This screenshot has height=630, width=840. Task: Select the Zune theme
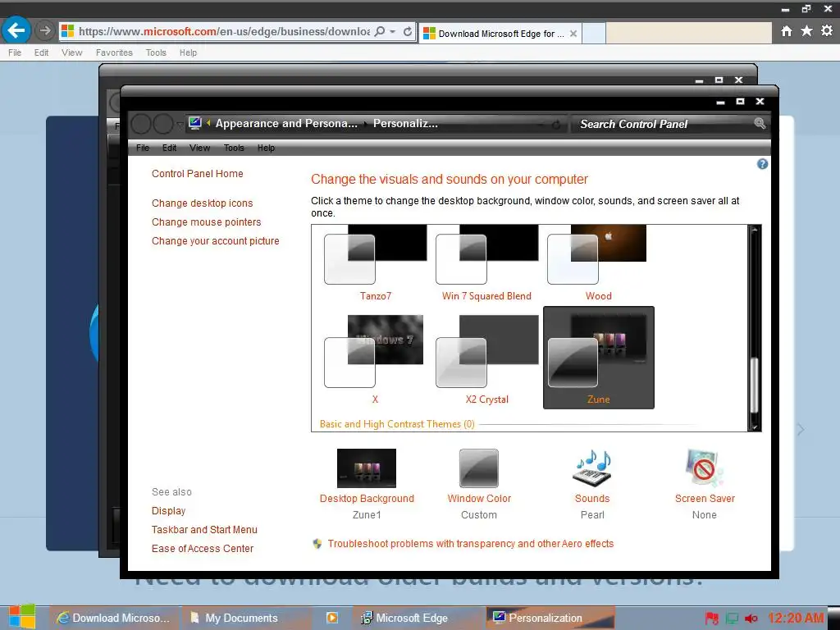click(598, 358)
